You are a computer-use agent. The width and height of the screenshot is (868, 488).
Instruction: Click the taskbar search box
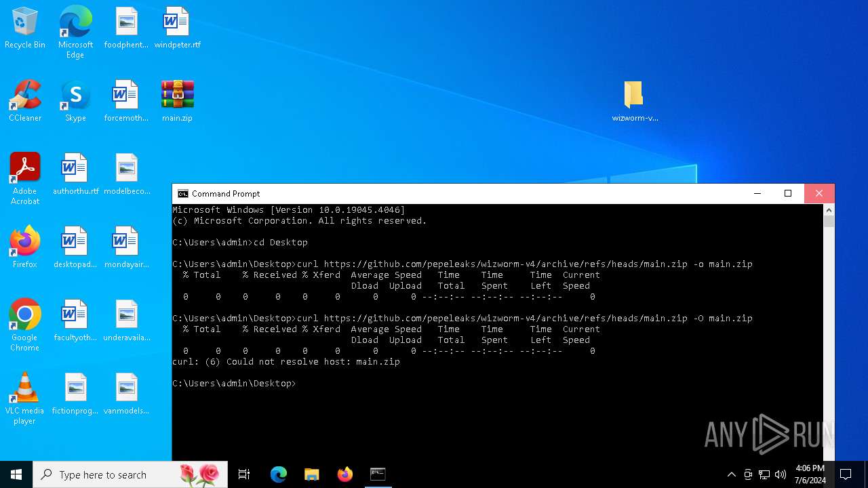(130, 474)
